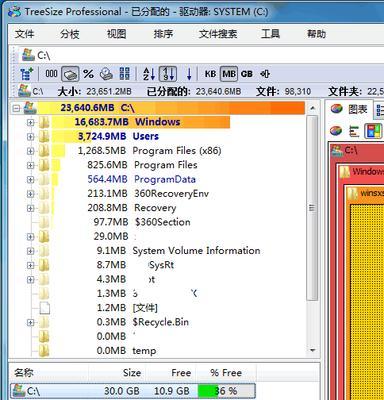Select the allocated space disk icon
Screen dimensions: 384x400
click(x=70, y=74)
